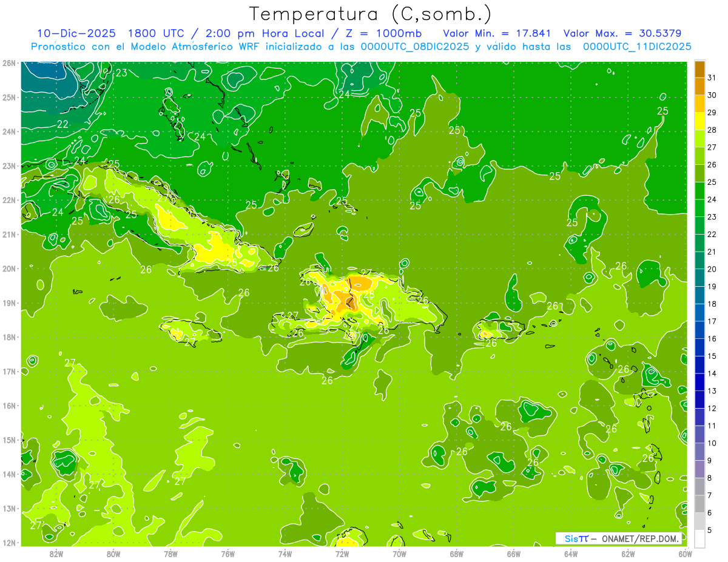
Task: Click the 21N latitude axis label
Action: [x=8, y=234]
